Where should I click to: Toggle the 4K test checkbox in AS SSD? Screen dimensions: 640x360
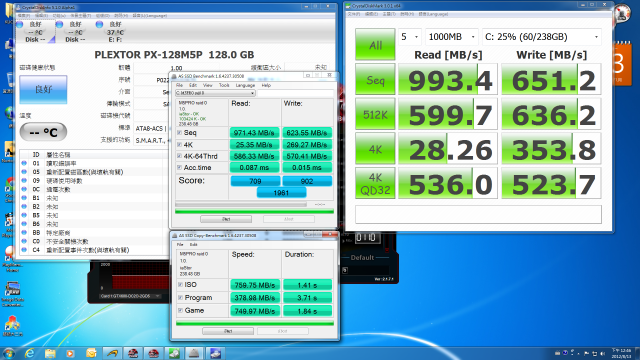(x=180, y=144)
